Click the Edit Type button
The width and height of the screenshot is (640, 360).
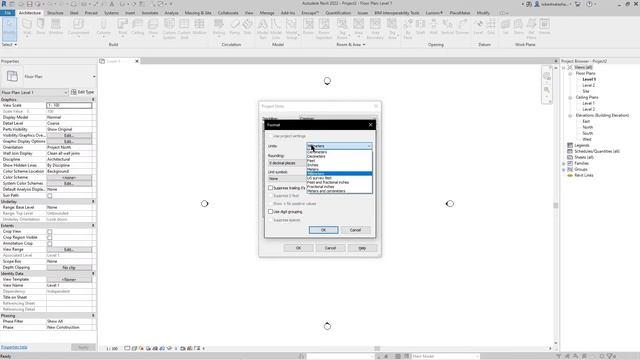point(82,92)
